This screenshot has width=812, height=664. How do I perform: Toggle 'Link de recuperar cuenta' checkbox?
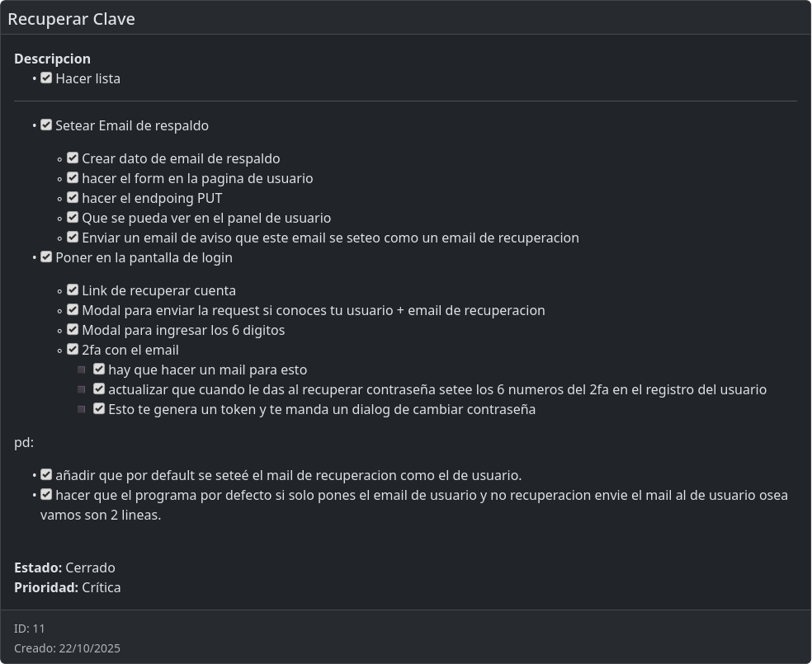coord(73,290)
